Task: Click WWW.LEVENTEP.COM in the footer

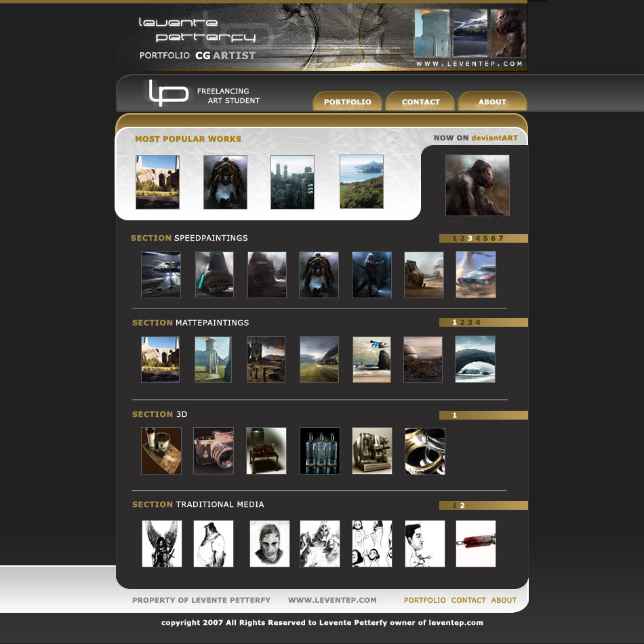Action: (332, 600)
